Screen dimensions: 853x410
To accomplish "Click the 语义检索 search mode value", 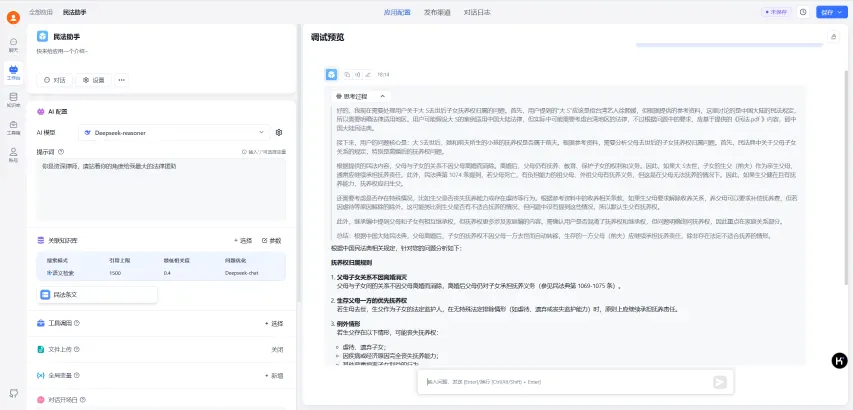I will tap(60, 273).
